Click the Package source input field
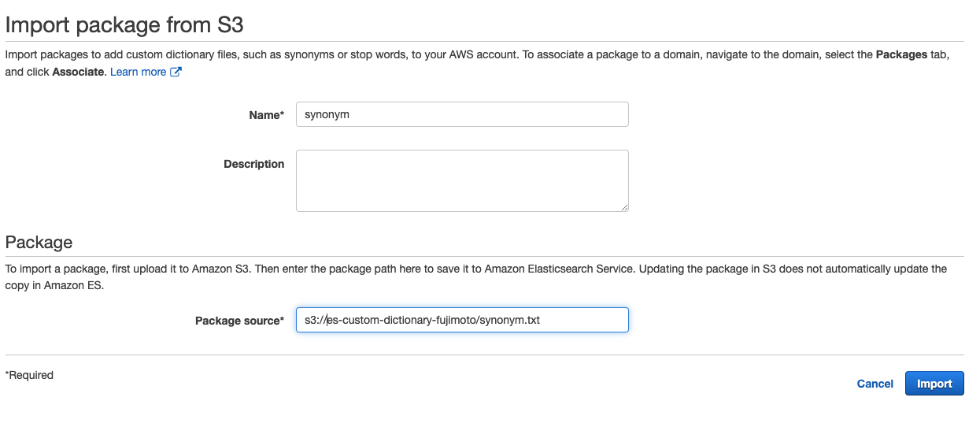Image resolution: width=980 pixels, height=427 pixels. click(462, 320)
